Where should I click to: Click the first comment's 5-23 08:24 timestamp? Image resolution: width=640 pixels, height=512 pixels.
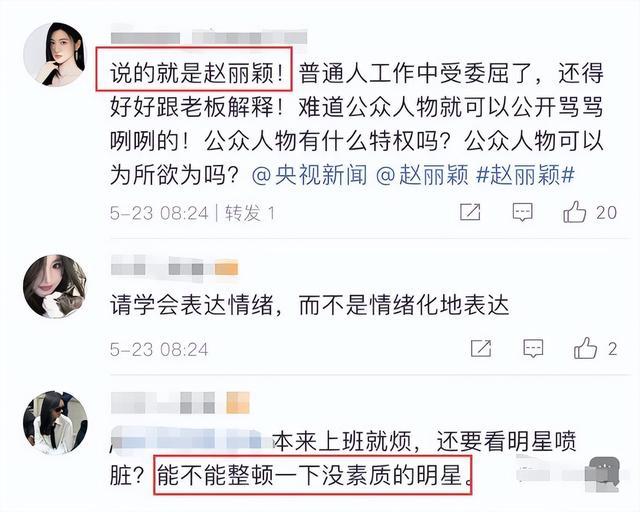click(159, 213)
